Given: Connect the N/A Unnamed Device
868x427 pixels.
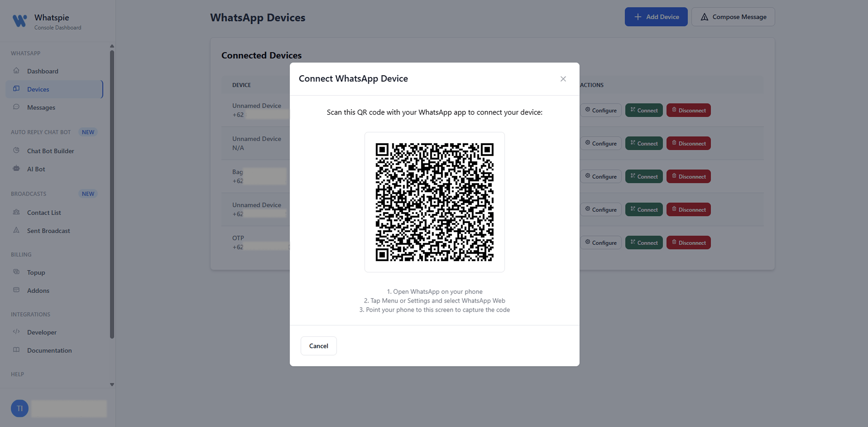Looking at the screenshot, I should coord(644,143).
